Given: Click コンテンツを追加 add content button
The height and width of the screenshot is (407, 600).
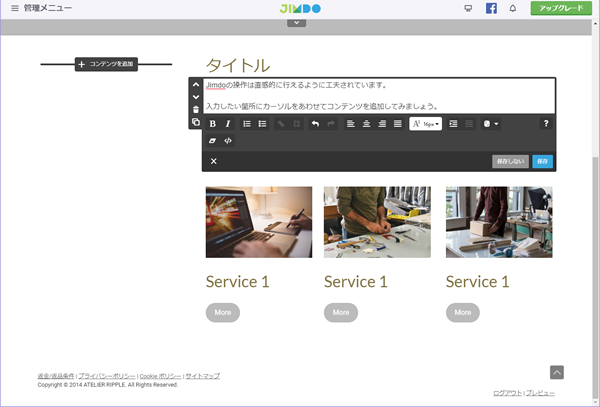Looking at the screenshot, I should (x=106, y=64).
